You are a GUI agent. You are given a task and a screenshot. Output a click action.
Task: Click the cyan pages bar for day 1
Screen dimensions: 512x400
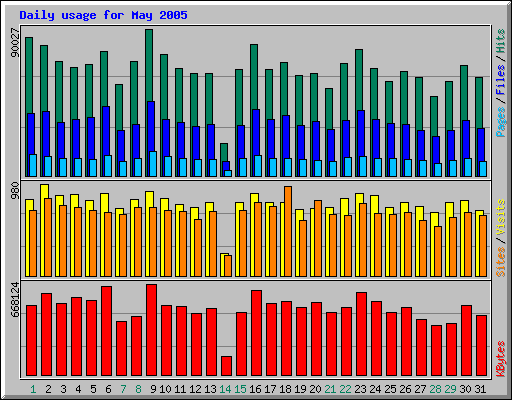pos(33,165)
